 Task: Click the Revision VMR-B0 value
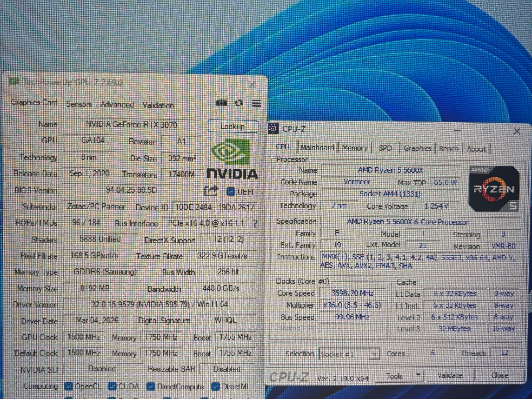pyautogui.click(x=503, y=246)
